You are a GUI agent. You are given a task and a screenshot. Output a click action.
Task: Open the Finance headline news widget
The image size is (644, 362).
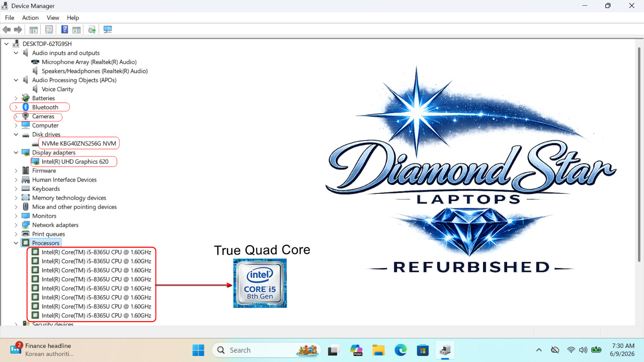coord(42,350)
